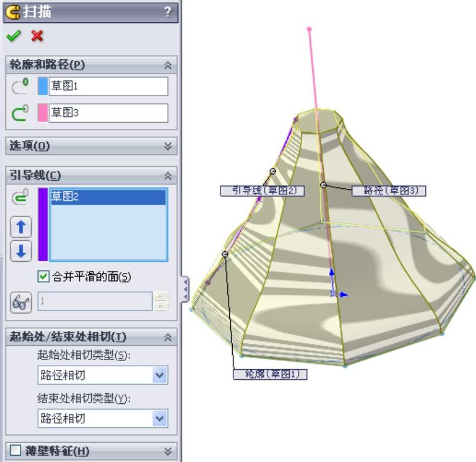
Task: Click the 路径(草图3) callout label
Action: (x=389, y=191)
